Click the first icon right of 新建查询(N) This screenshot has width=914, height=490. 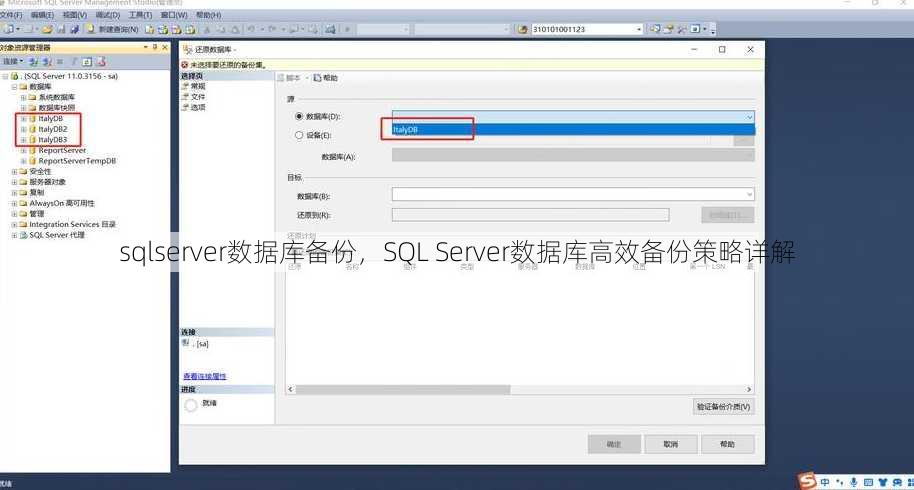pyautogui.click(x=150, y=29)
